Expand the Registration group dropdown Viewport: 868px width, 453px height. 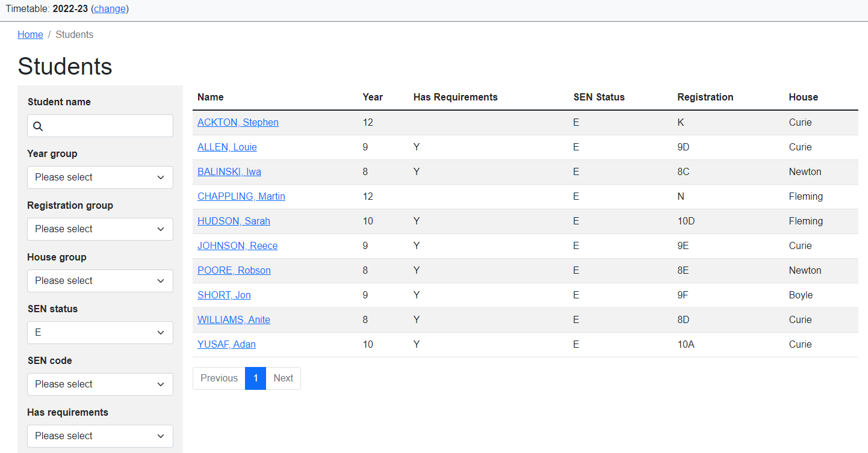tap(100, 229)
